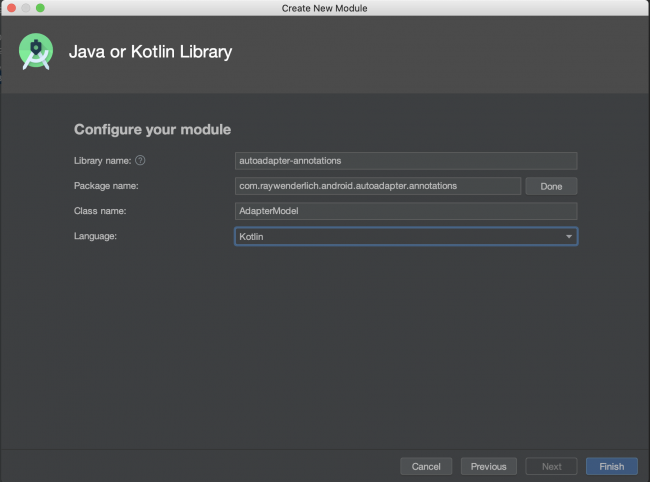Close the Create New Module window
650x482 pixels.
click(x=12, y=8)
